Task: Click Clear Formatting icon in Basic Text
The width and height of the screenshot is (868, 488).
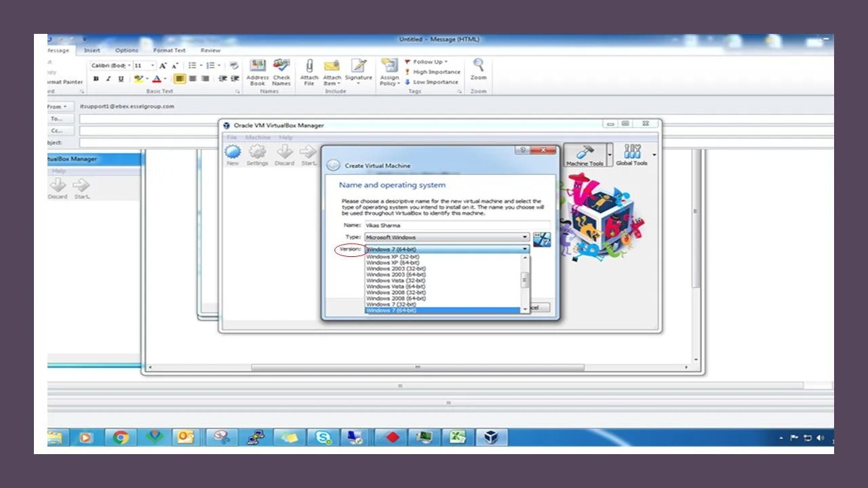Action: point(234,66)
